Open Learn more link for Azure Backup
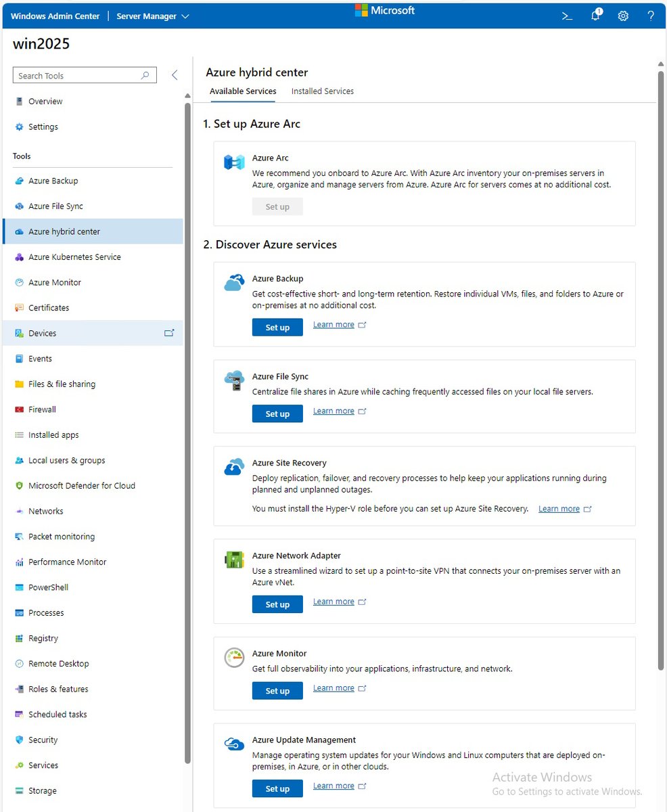The width and height of the screenshot is (667, 812). pos(340,325)
